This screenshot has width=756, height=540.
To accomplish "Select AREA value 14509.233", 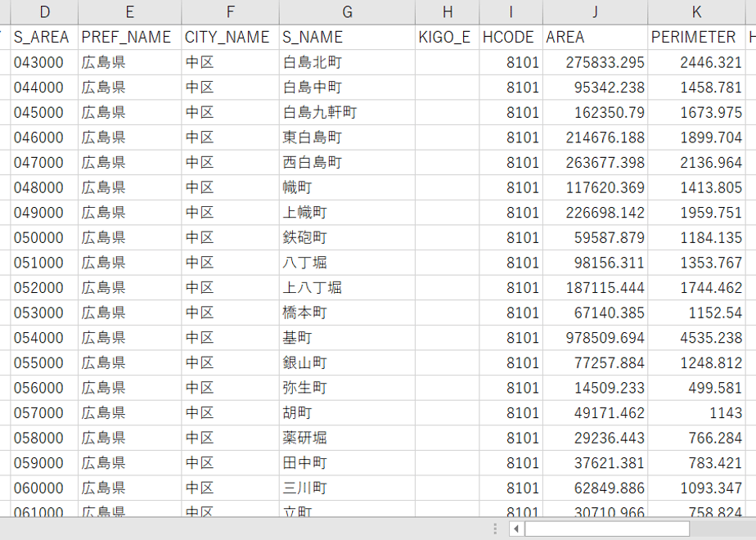I will coord(596,388).
